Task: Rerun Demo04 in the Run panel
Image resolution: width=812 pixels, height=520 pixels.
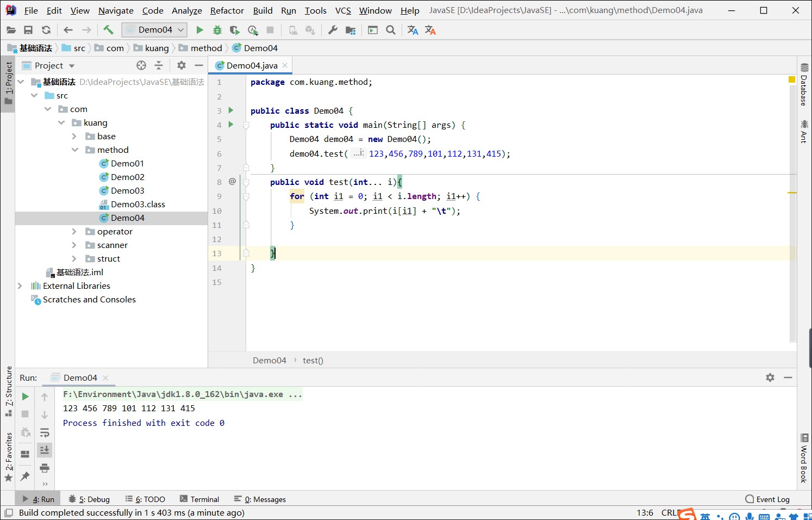Action: click(x=25, y=397)
